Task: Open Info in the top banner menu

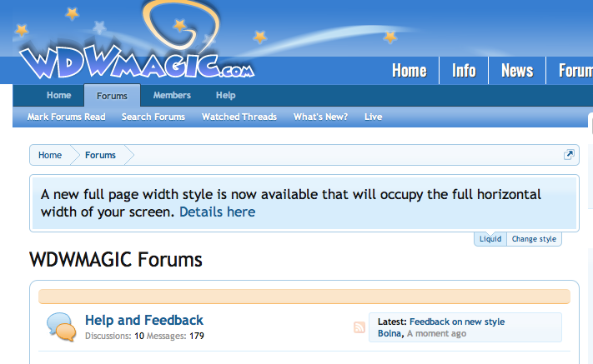Action: click(464, 71)
